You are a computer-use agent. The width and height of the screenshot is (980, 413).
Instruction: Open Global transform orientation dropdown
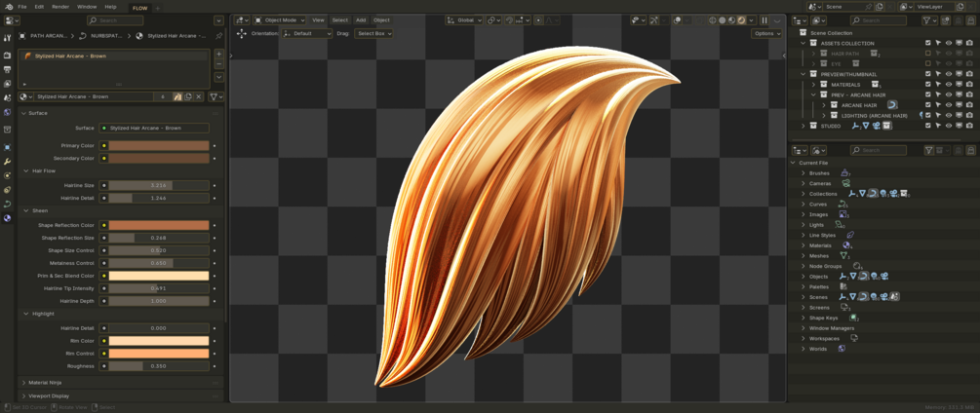coord(464,19)
